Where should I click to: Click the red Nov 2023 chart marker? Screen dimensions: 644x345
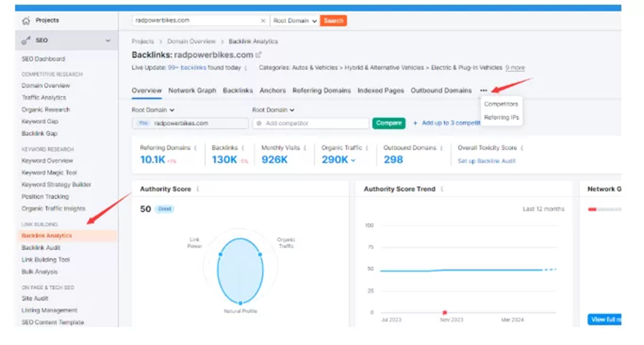tap(445, 312)
